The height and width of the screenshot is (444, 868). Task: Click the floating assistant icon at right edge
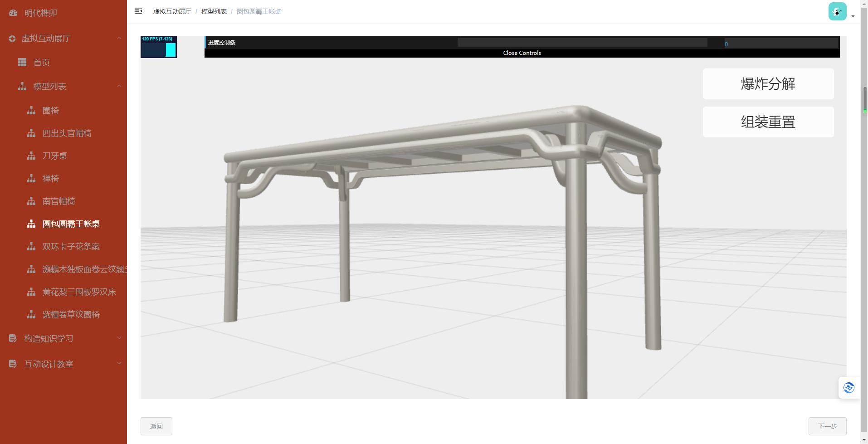[848, 388]
